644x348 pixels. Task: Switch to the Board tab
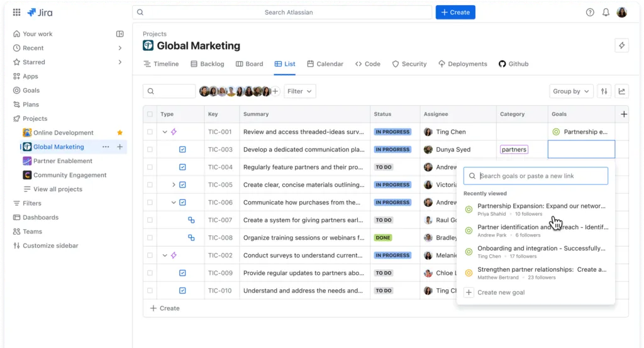[249, 64]
